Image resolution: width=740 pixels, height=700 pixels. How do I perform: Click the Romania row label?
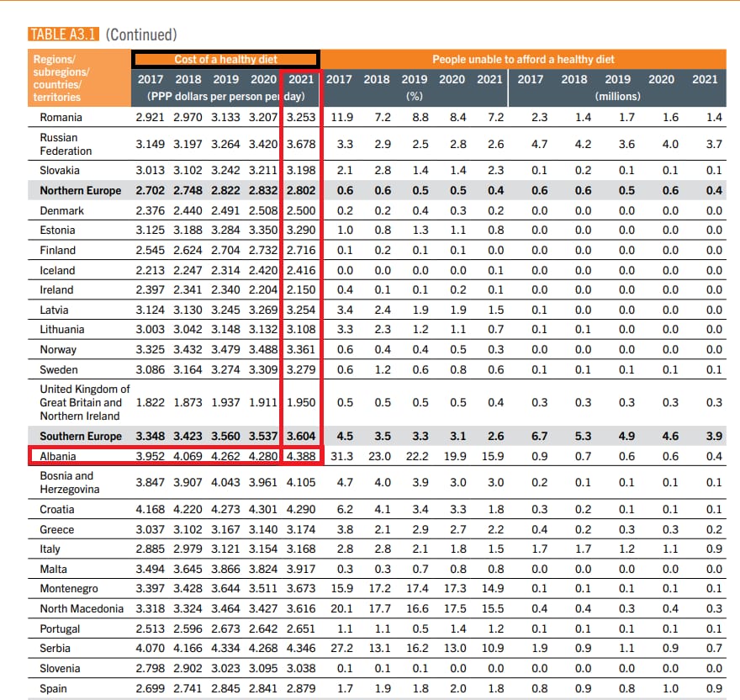61,117
